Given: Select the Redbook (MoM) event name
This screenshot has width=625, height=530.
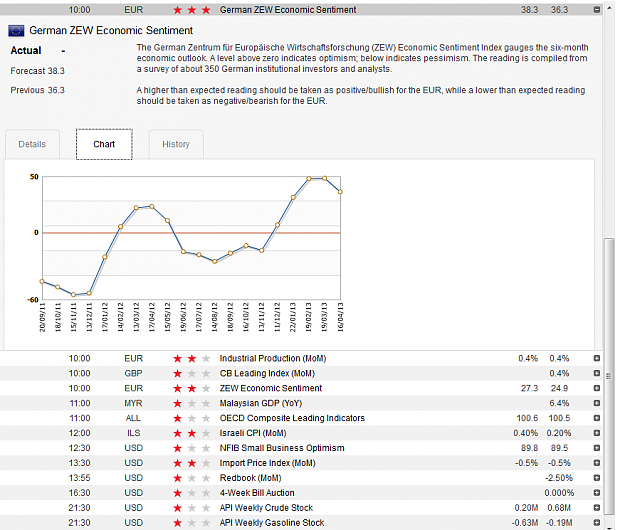Looking at the screenshot, I should pyautogui.click(x=250, y=478).
